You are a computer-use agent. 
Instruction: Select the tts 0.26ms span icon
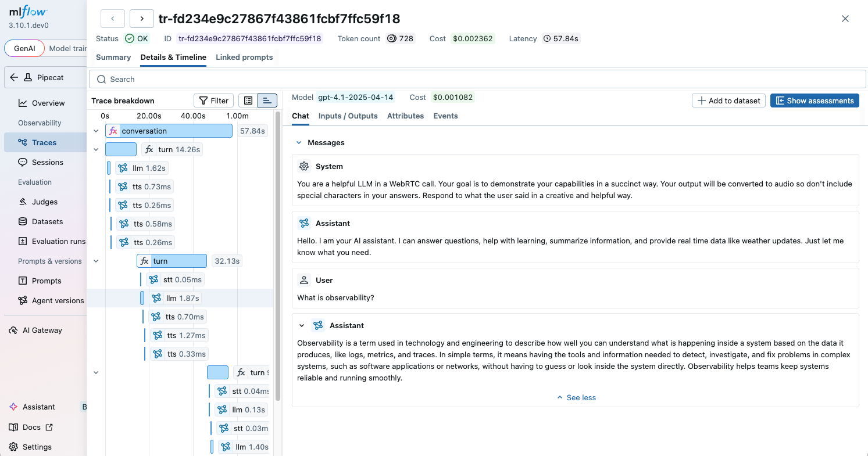pos(124,242)
